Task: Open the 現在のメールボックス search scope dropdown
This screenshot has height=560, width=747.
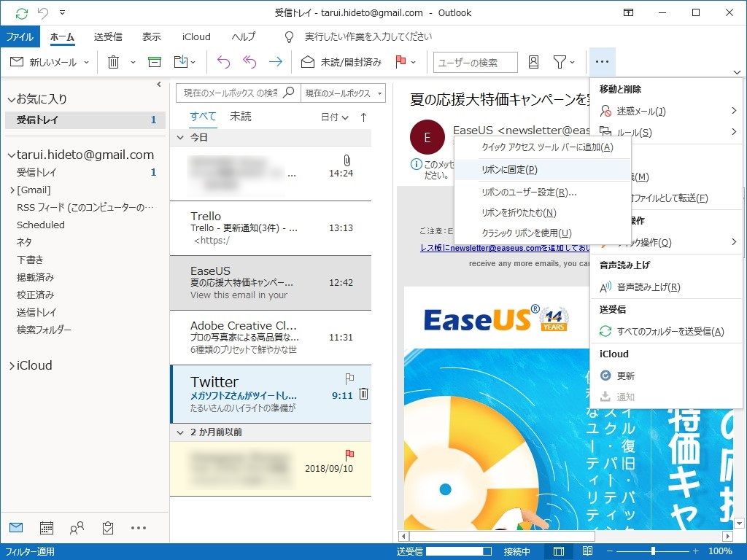Action: (343, 93)
